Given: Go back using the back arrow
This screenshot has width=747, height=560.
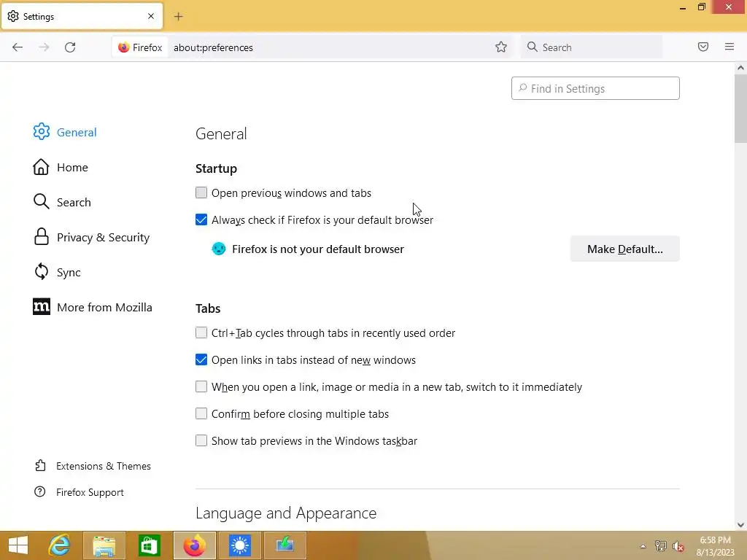Looking at the screenshot, I should pos(18,47).
